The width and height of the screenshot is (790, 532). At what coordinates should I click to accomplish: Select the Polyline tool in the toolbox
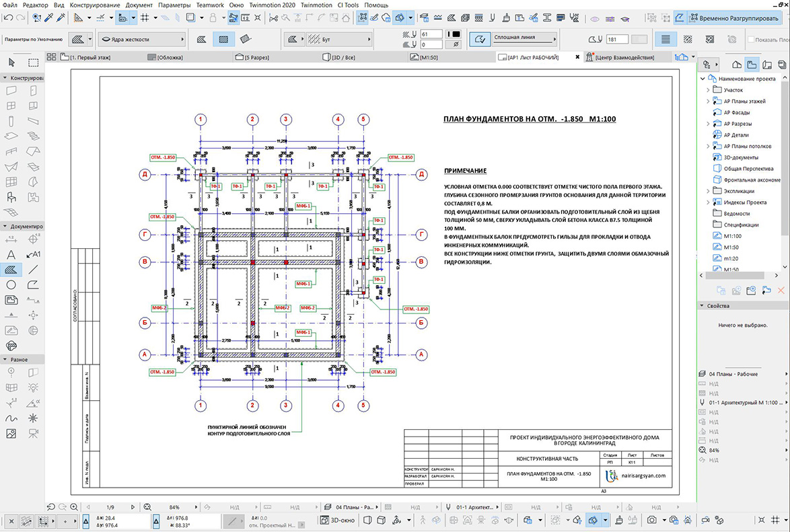tap(33, 285)
